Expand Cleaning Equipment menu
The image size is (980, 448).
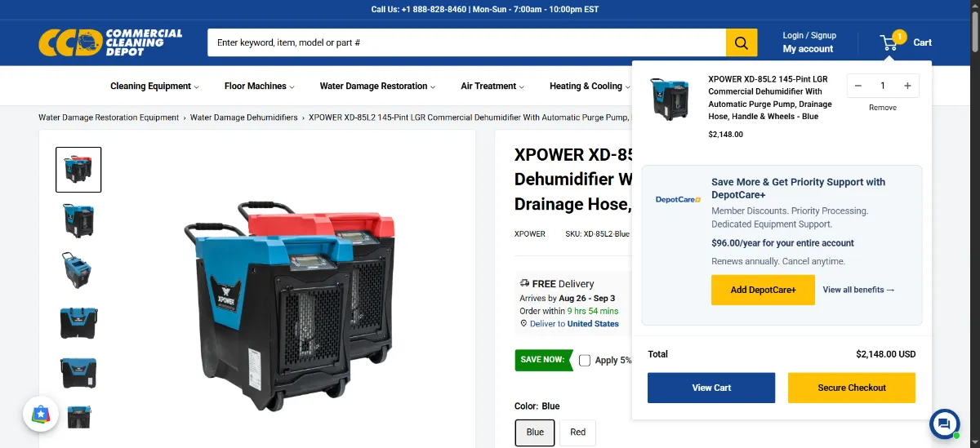tap(155, 86)
